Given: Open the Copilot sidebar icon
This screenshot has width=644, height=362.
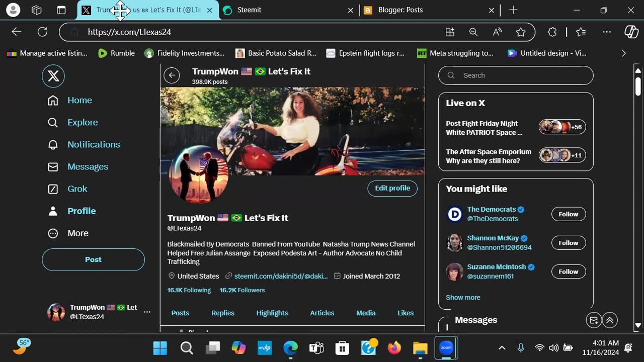Looking at the screenshot, I should pos(631,32).
